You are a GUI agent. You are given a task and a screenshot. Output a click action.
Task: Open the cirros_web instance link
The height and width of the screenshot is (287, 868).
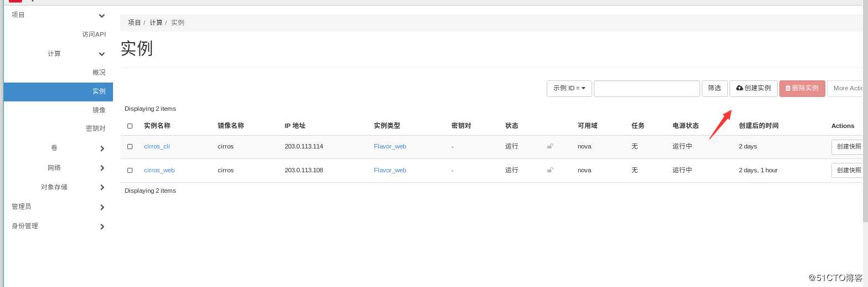(x=159, y=170)
